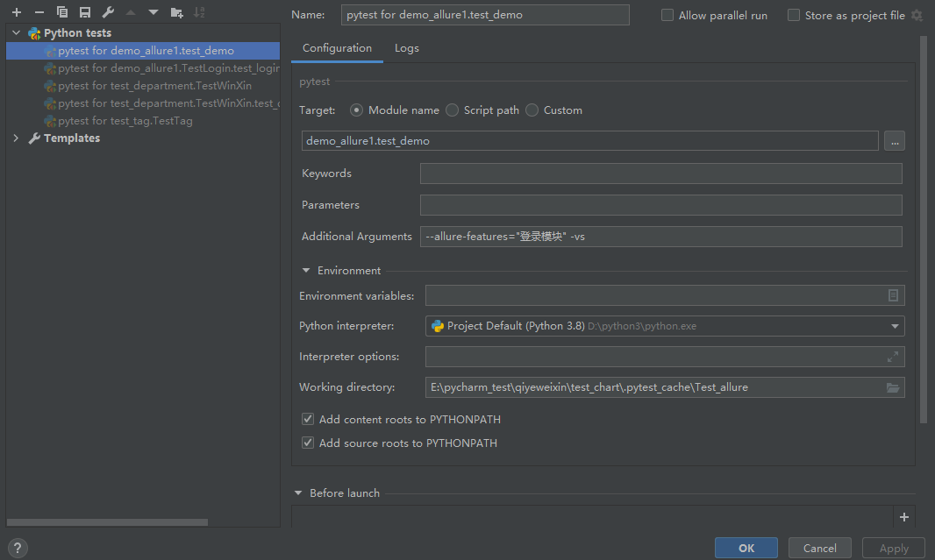This screenshot has width=935, height=560.
Task: Switch to the Configuration tab
Action: click(337, 48)
